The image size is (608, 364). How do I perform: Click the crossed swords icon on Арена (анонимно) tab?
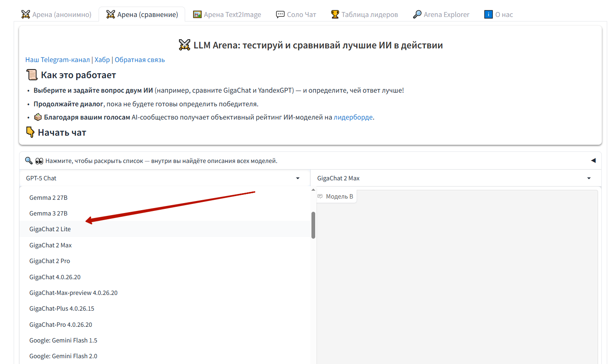tap(26, 14)
